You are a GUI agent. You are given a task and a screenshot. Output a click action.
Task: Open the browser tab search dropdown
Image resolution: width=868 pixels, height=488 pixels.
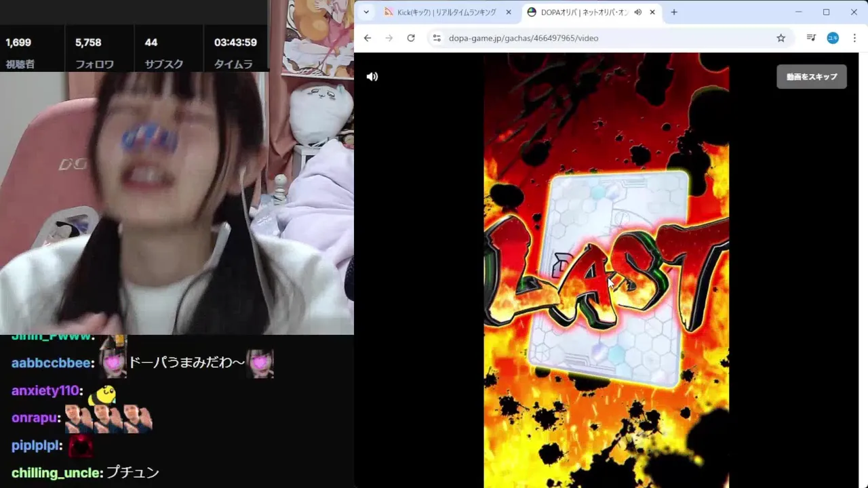[366, 12]
